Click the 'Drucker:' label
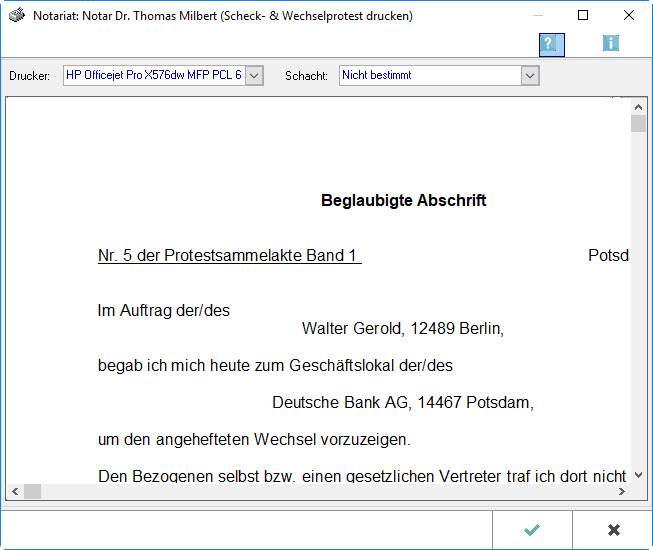This screenshot has width=653, height=550. pos(30,76)
